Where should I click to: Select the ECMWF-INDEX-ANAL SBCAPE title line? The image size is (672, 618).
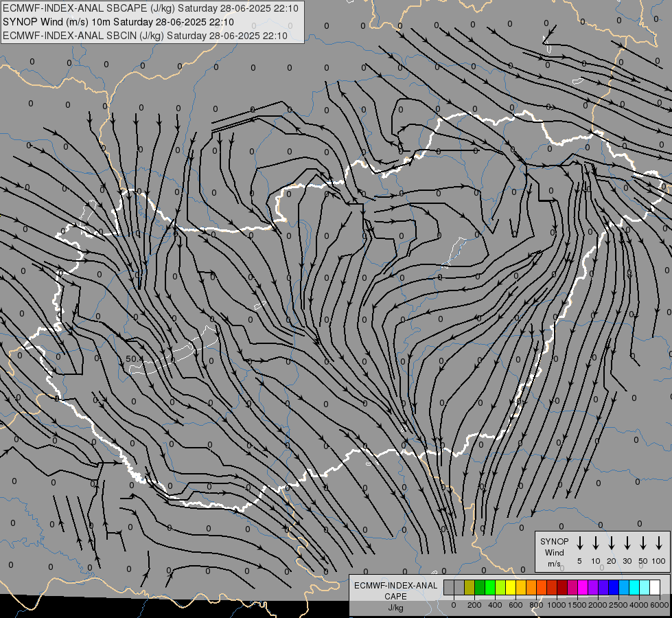click(150, 8)
